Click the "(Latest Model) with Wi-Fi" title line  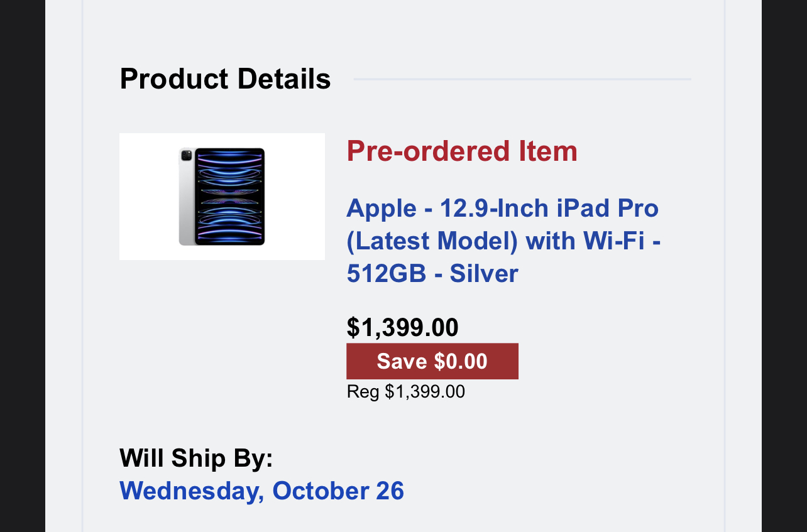pos(503,241)
